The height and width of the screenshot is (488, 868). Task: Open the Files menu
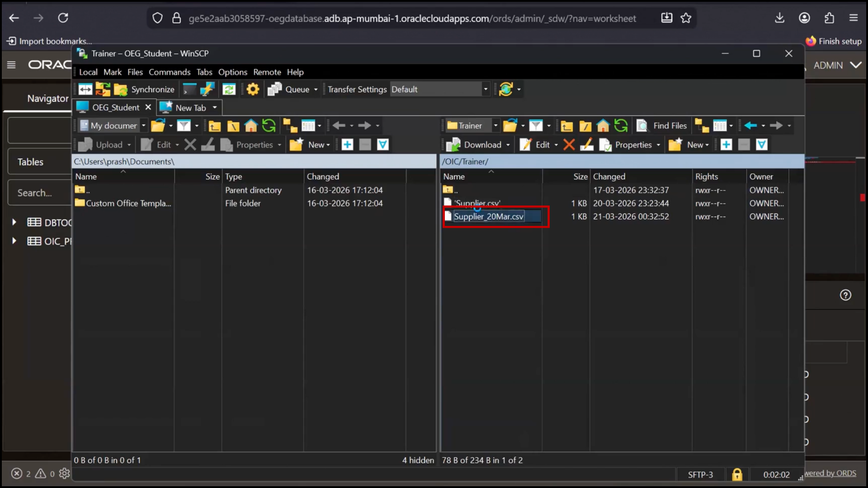[135, 72]
